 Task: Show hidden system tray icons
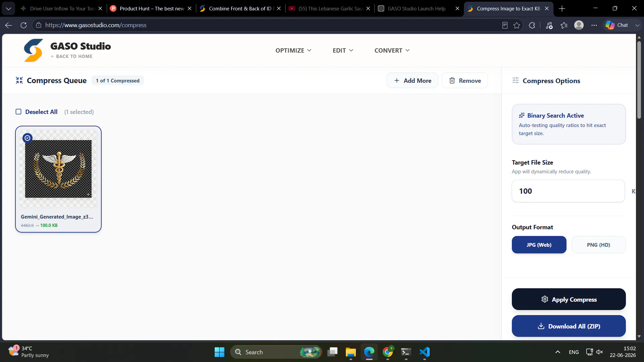click(557, 352)
